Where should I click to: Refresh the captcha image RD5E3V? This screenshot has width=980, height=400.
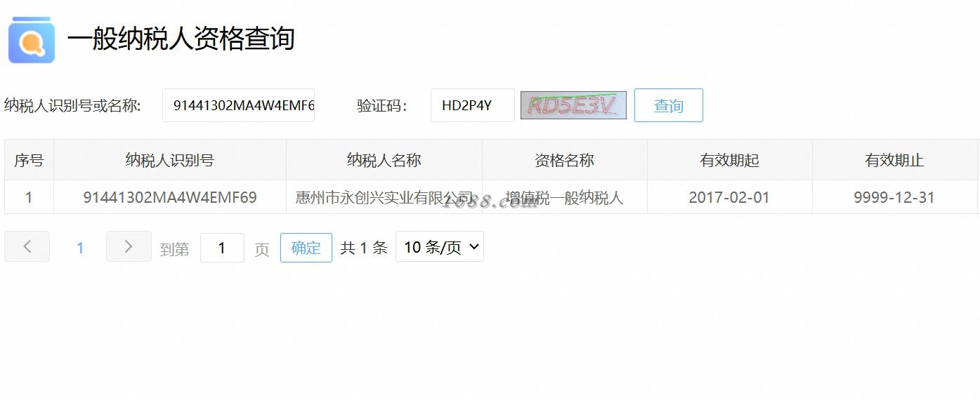(573, 105)
